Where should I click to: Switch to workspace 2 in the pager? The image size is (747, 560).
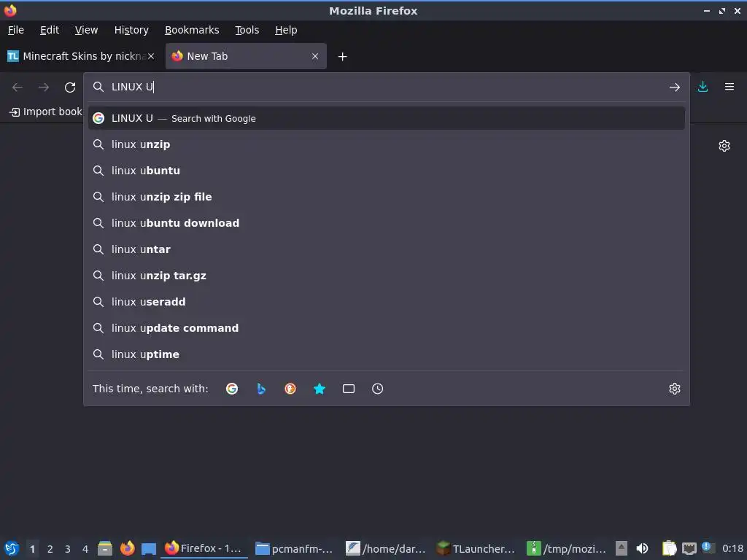pyautogui.click(x=50, y=549)
